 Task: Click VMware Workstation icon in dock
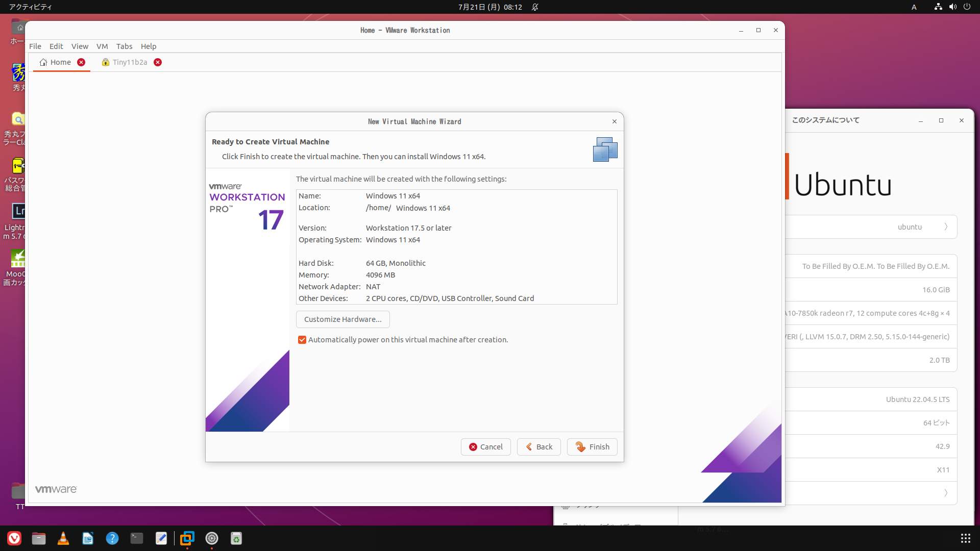pyautogui.click(x=187, y=538)
